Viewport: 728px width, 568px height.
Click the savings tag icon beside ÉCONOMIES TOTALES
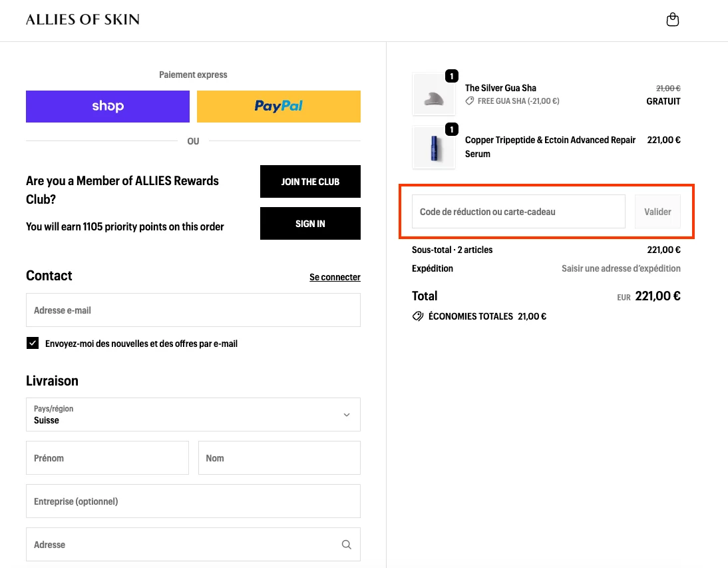pyautogui.click(x=418, y=316)
